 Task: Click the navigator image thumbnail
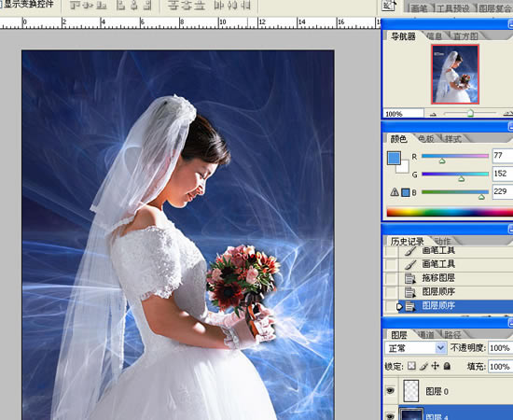coord(455,75)
